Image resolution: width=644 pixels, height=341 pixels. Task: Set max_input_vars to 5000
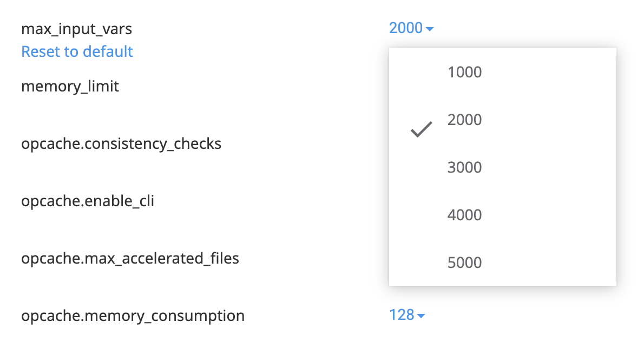[465, 263]
